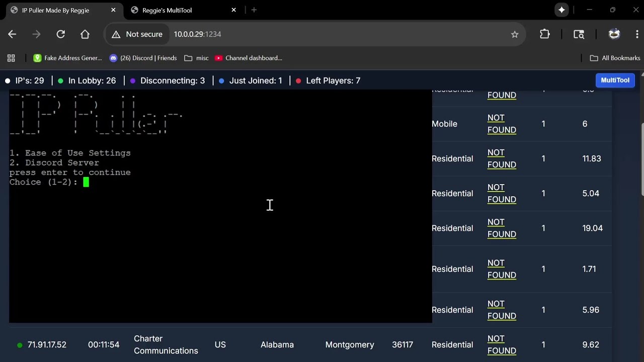644x362 pixels.
Task: Click NOT FOUND link in the 5.96 row
Action: click(502, 310)
